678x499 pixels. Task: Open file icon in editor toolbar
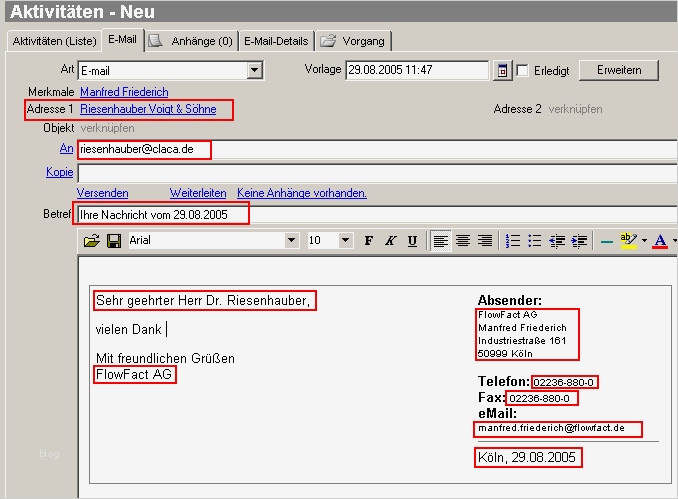tap(92, 240)
